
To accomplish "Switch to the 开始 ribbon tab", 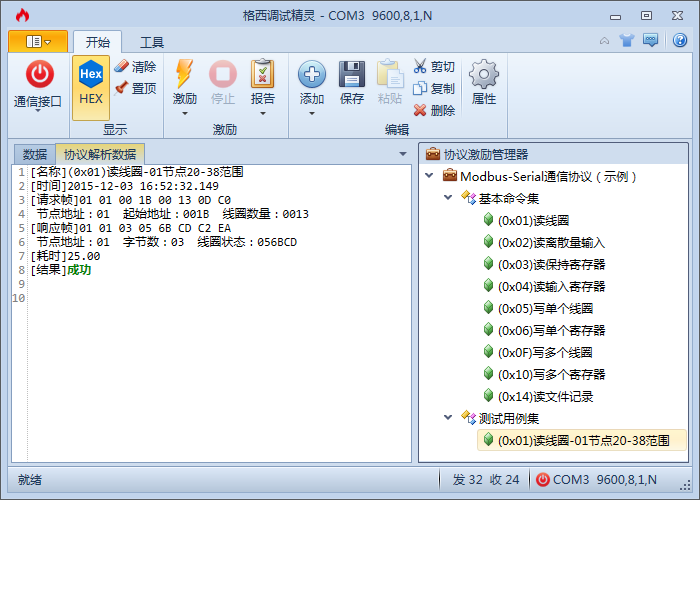I will (97, 42).
